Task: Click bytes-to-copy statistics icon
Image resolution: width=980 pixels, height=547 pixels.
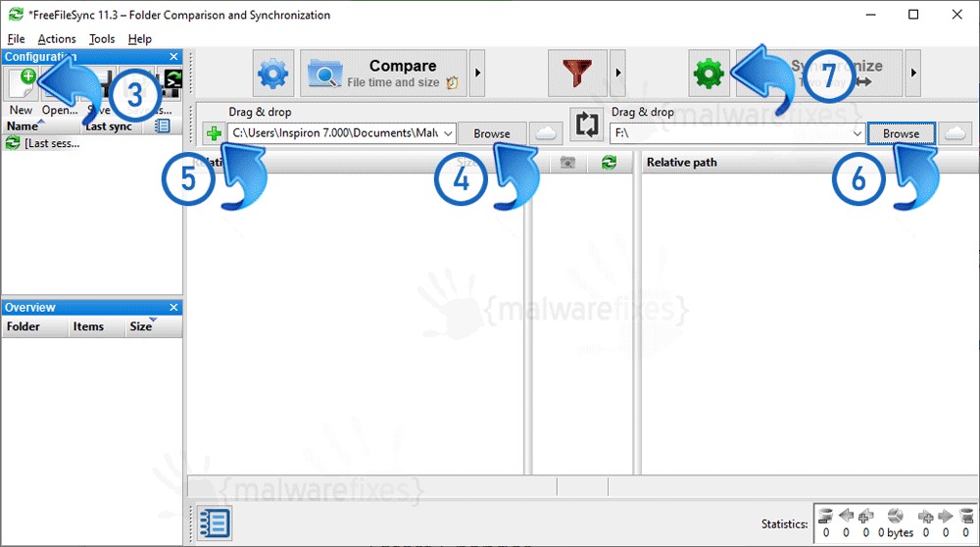Action: (895, 516)
